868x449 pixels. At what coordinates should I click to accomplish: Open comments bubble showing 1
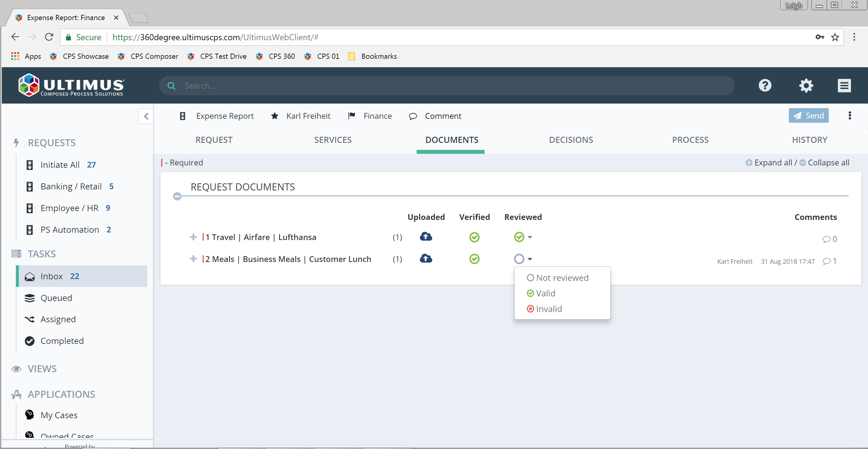(829, 261)
